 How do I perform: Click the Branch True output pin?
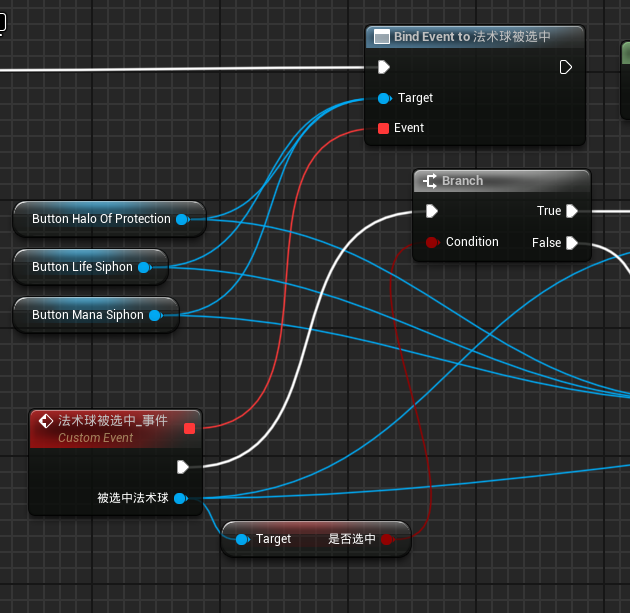(572, 211)
